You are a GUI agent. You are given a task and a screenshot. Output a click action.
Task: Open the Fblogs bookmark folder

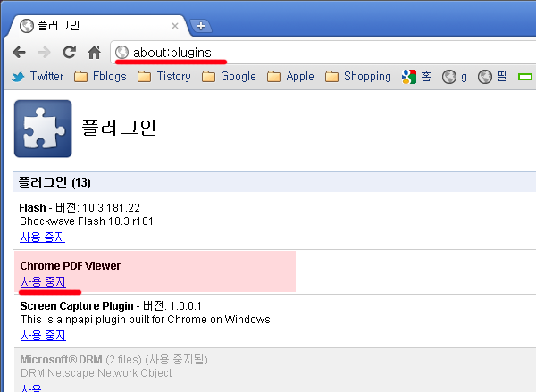[x=100, y=76]
